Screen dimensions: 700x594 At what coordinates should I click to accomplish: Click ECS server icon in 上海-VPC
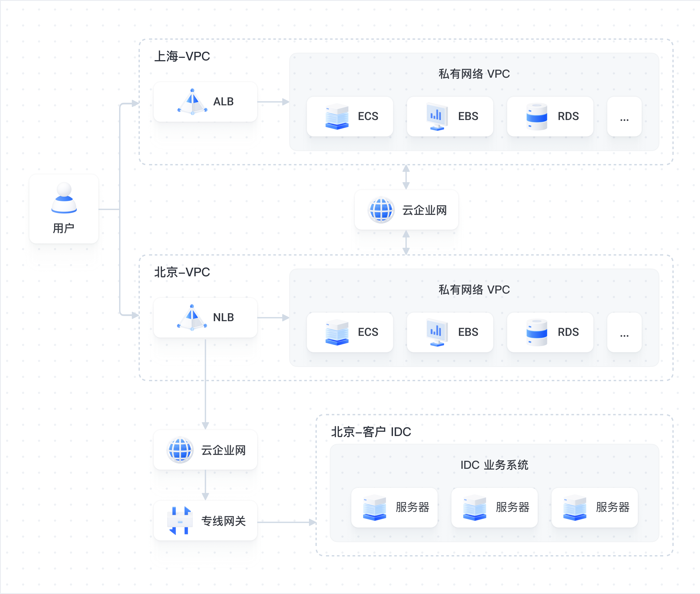tap(337, 117)
